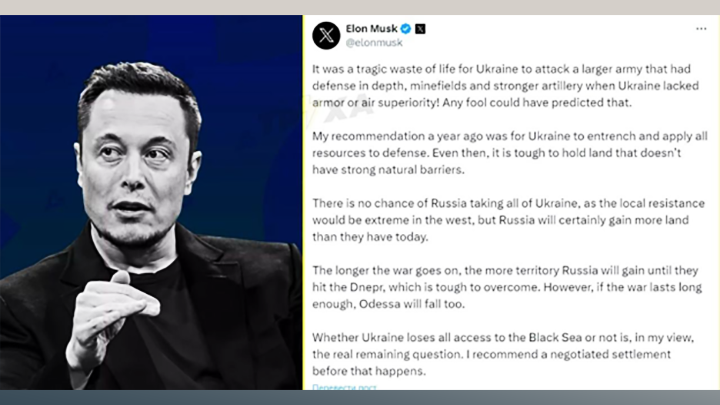Screen dimensions: 720x405
Task: Click the blue verified checkmark badge
Action: click(x=406, y=29)
